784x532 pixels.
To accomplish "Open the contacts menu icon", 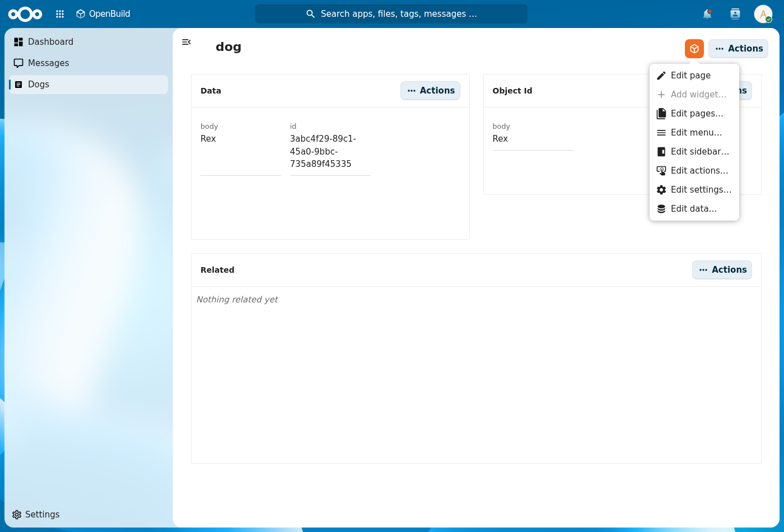I will 735,14.
